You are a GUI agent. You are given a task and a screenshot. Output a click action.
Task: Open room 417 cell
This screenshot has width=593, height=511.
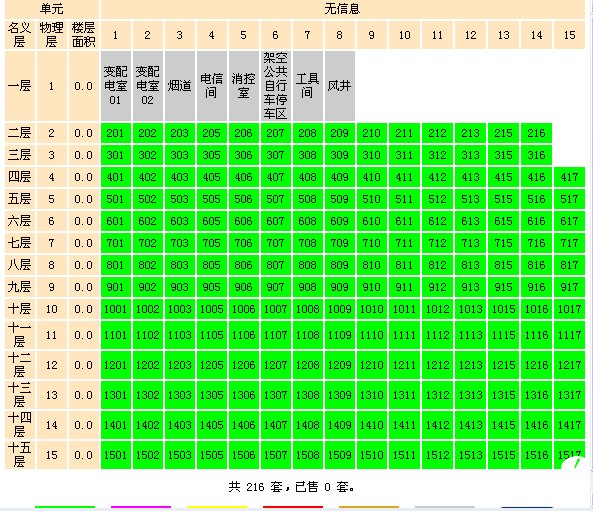(x=569, y=177)
